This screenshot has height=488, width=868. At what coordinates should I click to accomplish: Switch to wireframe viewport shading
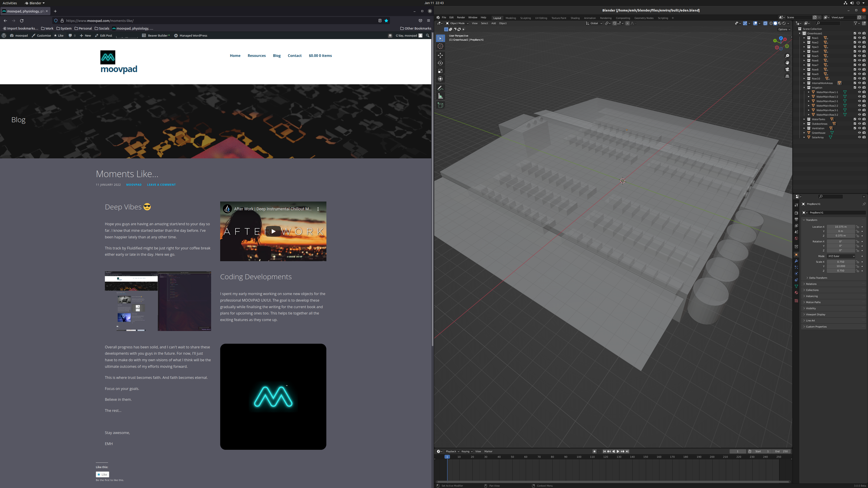point(771,23)
